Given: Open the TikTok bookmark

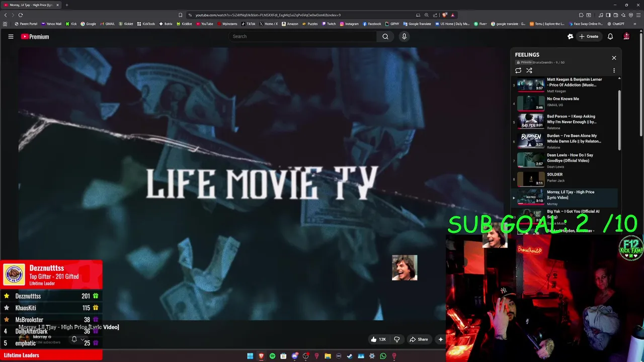Looking at the screenshot, I should click(x=249, y=24).
